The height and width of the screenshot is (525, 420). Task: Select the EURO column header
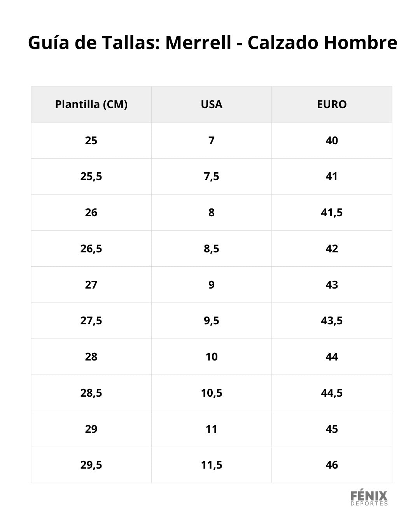click(332, 104)
